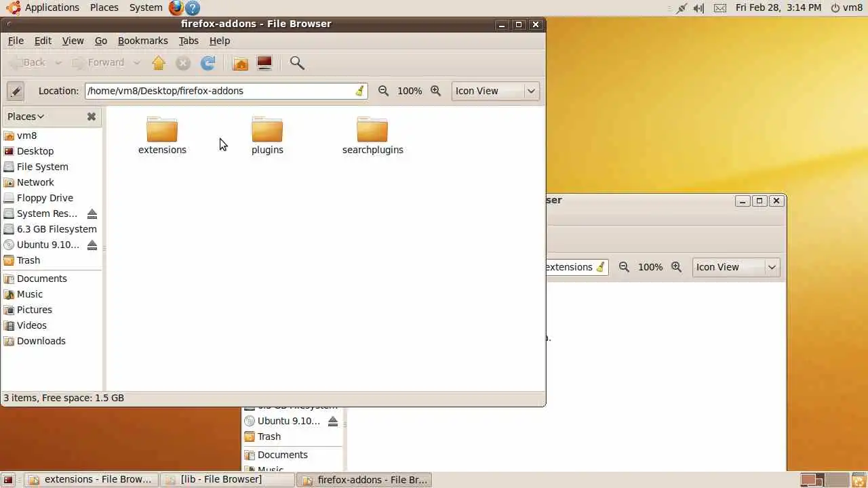Open Computer via toolbar icon
The width and height of the screenshot is (868, 488).
pyautogui.click(x=264, y=63)
